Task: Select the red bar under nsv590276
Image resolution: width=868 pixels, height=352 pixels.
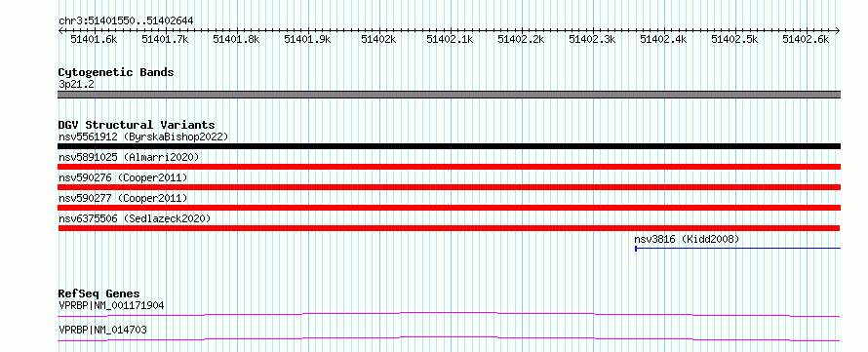Action: tap(450, 187)
